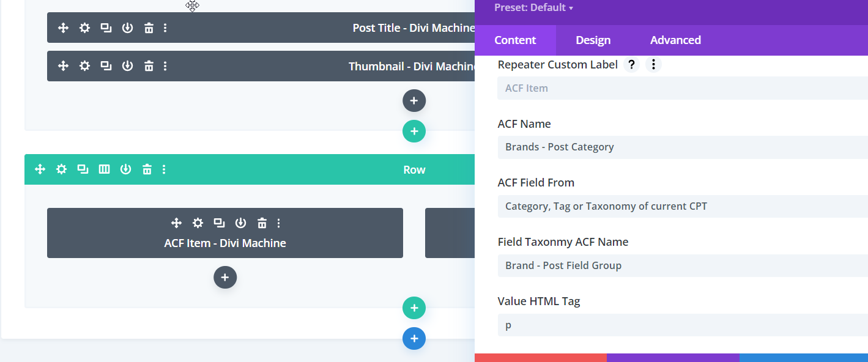Open more options next to Repeater Custom Label

pyautogui.click(x=653, y=65)
